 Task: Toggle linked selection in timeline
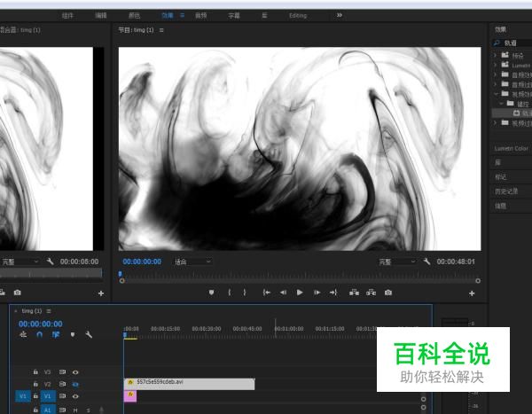(x=56, y=334)
